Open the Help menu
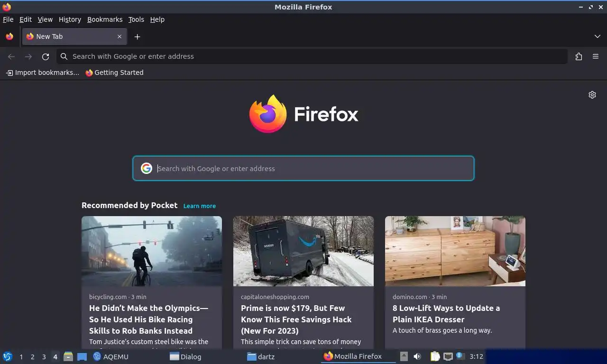Viewport: 607px width, 364px height. click(x=157, y=19)
